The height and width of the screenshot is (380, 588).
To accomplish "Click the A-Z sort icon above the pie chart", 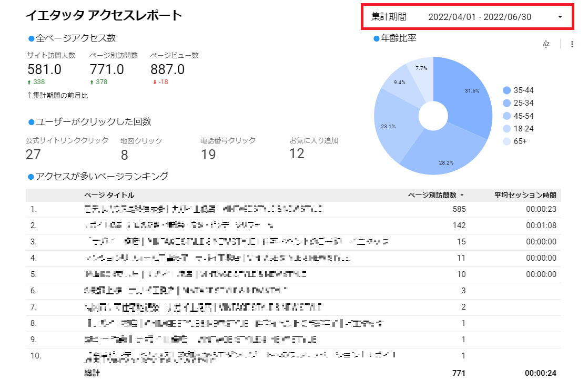I will point(546,44).
